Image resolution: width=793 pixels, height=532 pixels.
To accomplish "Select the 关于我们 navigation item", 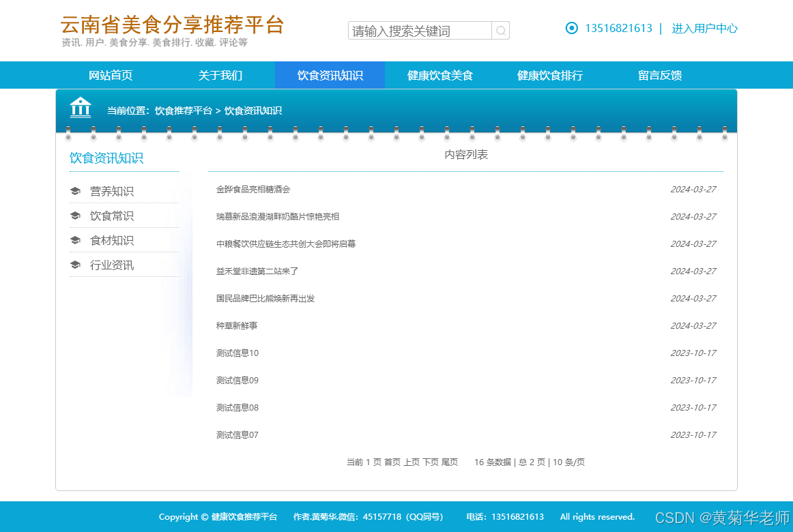I will pos(220,75).
